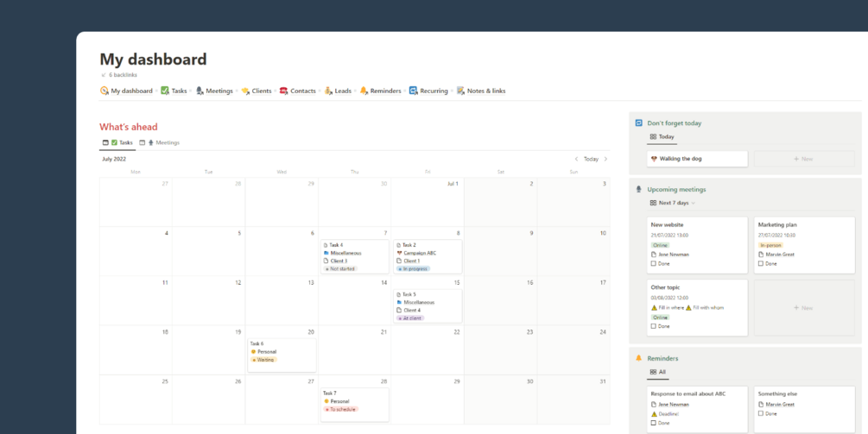Click the My dashboard clock icon
This screenshot has height=434, width=868.
[x=104, y=91]
